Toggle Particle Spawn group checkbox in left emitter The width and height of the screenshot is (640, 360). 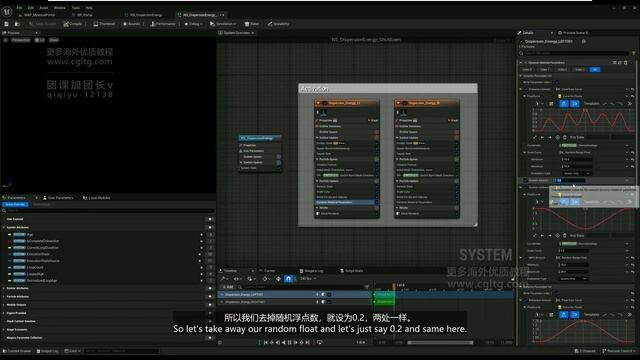[376, 159]
